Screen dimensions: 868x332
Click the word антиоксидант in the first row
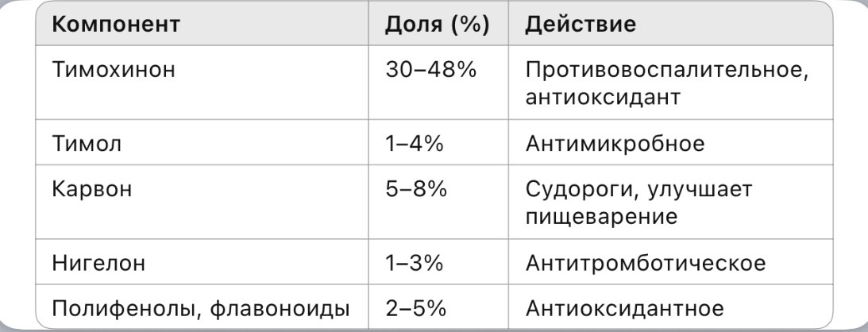(x=603, y=98)
